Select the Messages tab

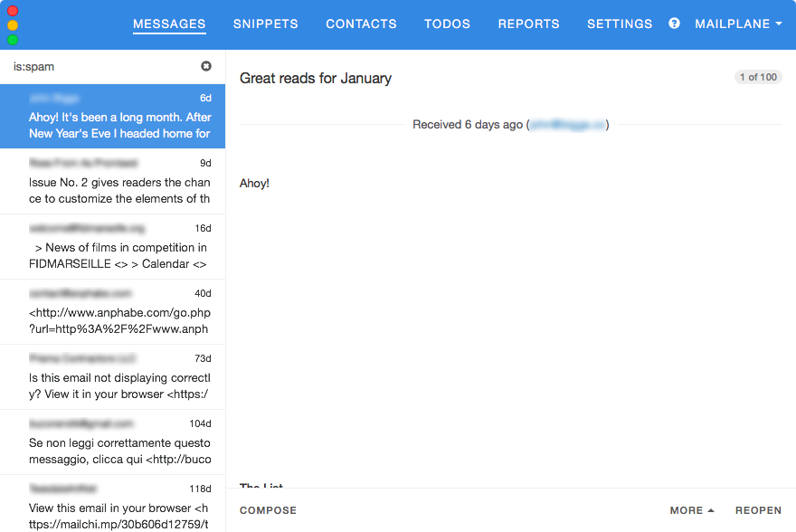click(x=169, y=24)
